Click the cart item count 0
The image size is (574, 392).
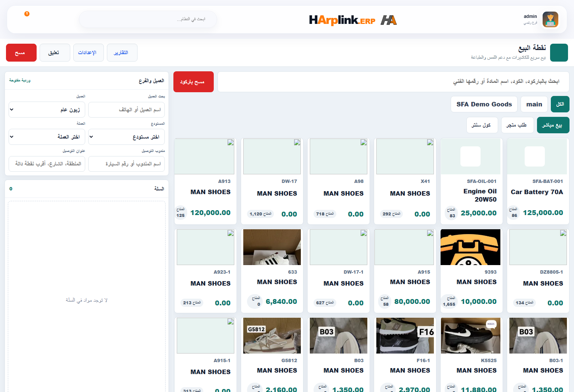click(11, 189)
